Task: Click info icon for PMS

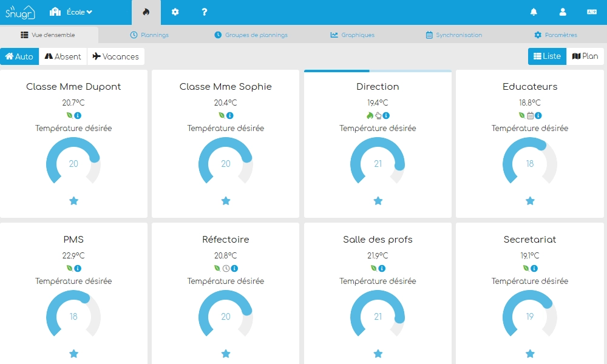Action: [78, 268]
